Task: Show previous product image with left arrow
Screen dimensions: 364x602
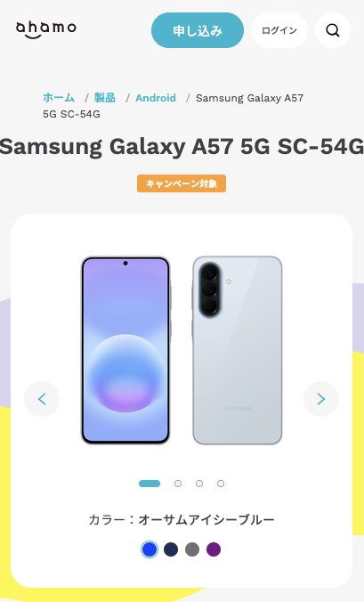Action: click(42, 399)
